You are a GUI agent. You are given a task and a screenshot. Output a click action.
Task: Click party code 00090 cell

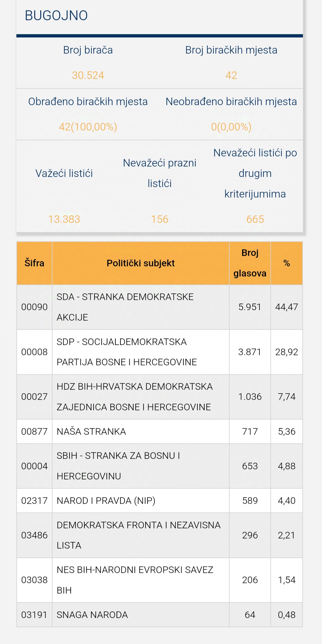(34, 307)
